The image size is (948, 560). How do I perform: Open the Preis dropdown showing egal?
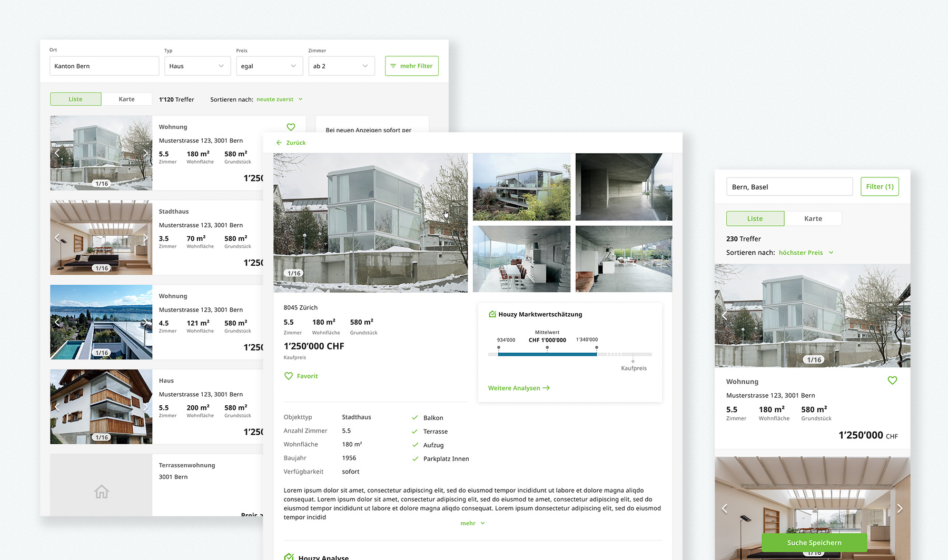pyautogui.click(x=269, y=66)
